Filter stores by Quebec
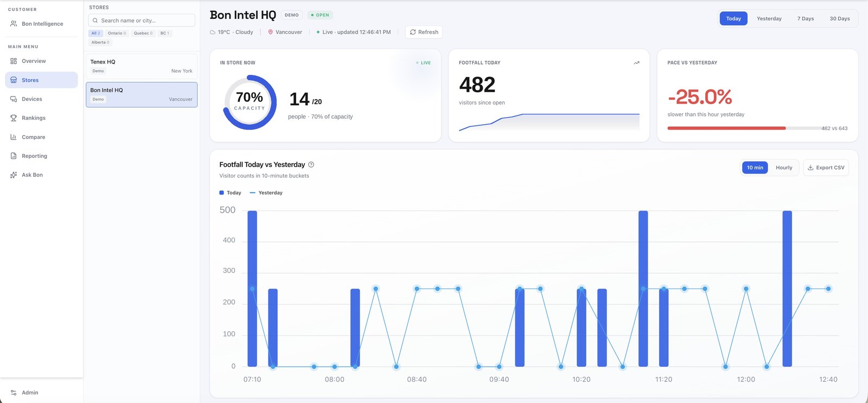Image resolution: width=868 pixels, height=403 pixels. coord(143,34)
